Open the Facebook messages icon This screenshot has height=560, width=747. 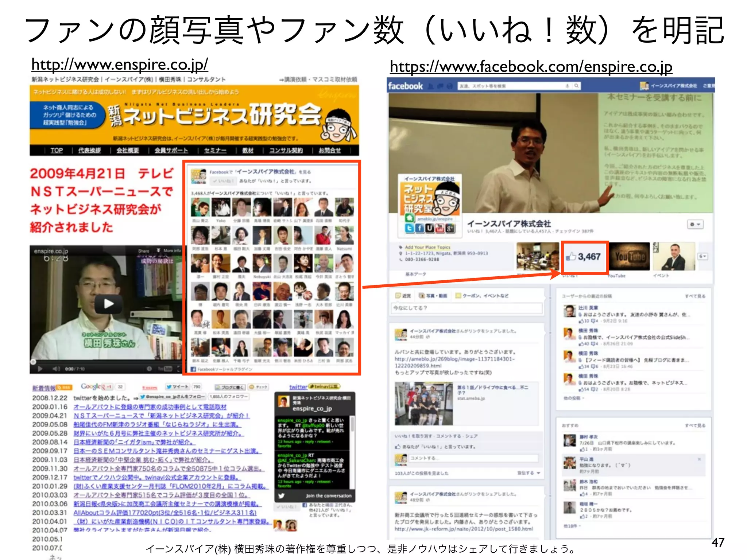coord(441,86)
